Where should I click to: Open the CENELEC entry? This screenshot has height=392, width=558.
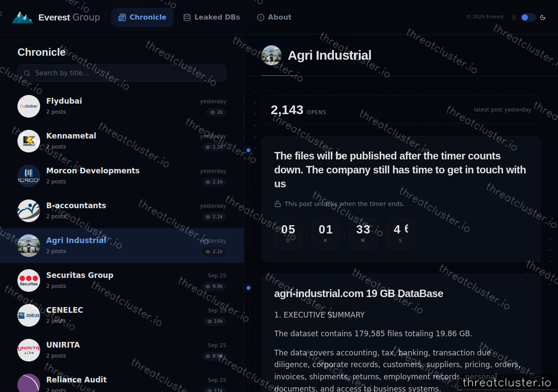point(122,315)
